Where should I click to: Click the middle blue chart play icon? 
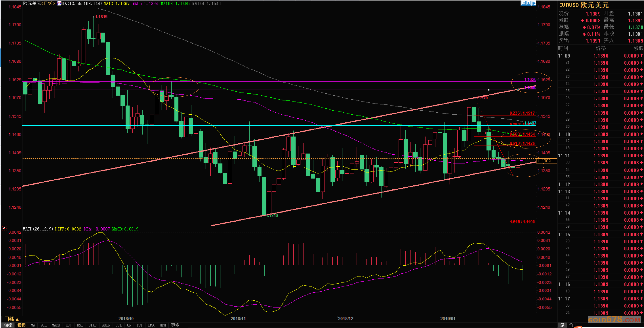[x=528, y=3]
